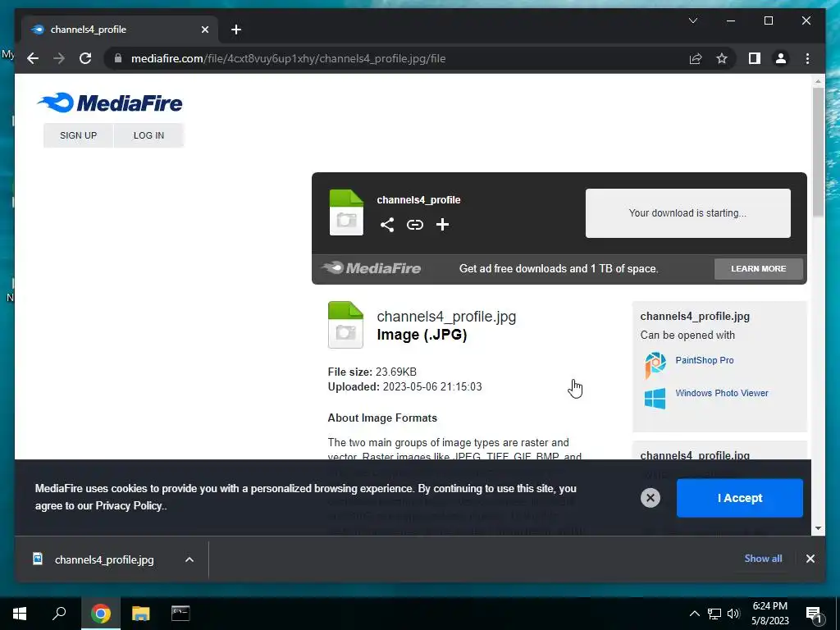Open the Windows Photo Viewer link

[722, 393]
